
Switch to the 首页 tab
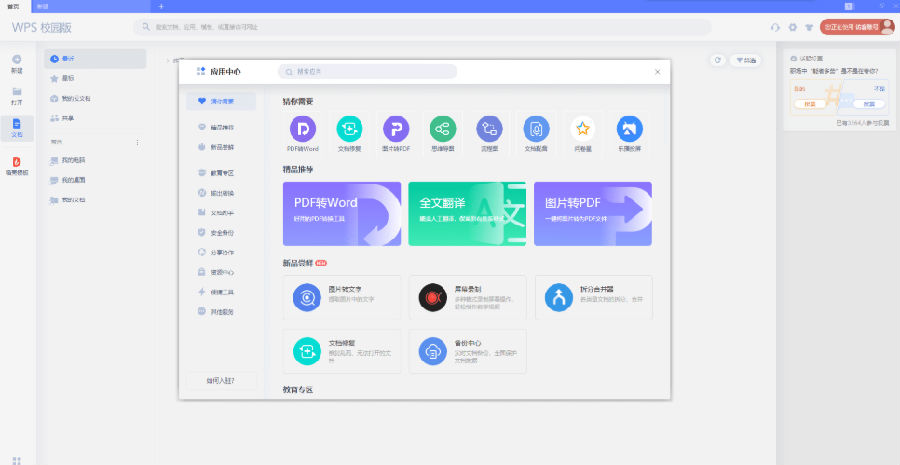pos(14,6)
